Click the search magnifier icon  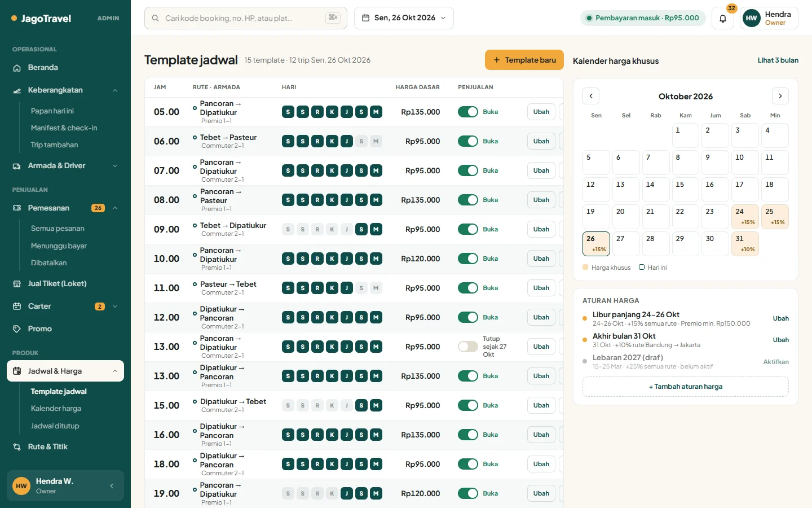pyautogui.click(x=156, y=18)
